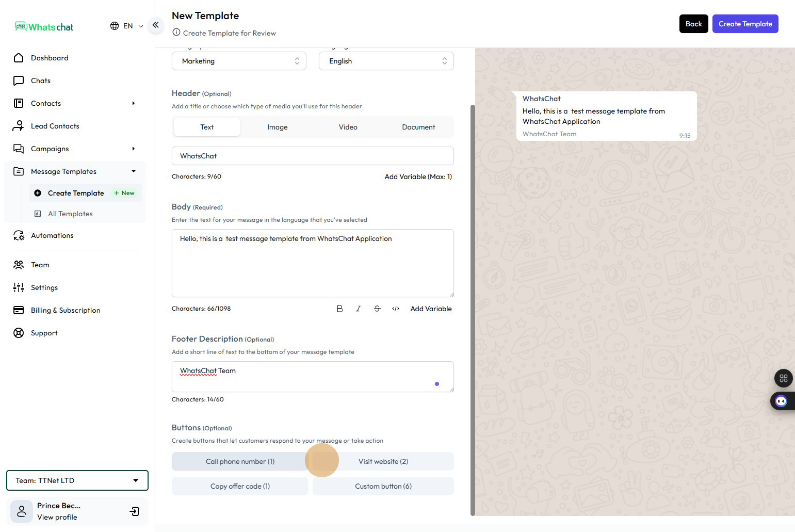Click the Create Template button
Screen dimensions: 795x532
(745, 24)
